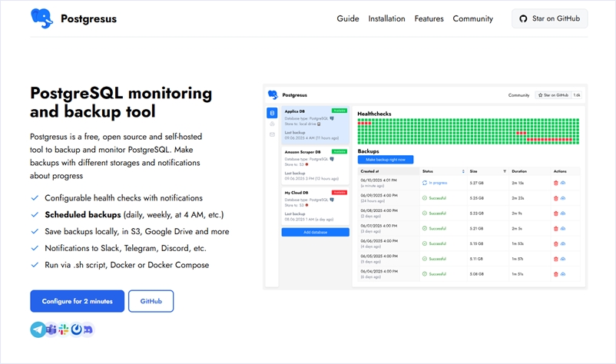Image resolution: width=616 pixels, height=364 pixels.
Task: Go to the Installation nav link
Action: coord(386,18)
